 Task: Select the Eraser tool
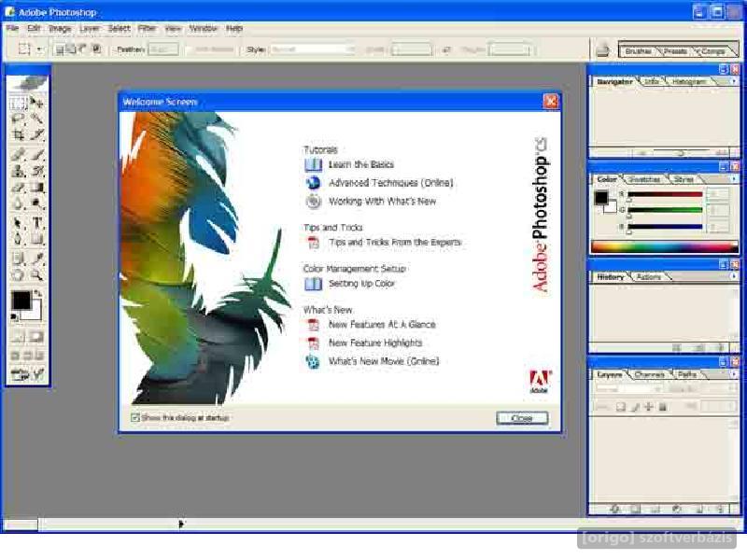pyautogui.click(x=18, y=188)
